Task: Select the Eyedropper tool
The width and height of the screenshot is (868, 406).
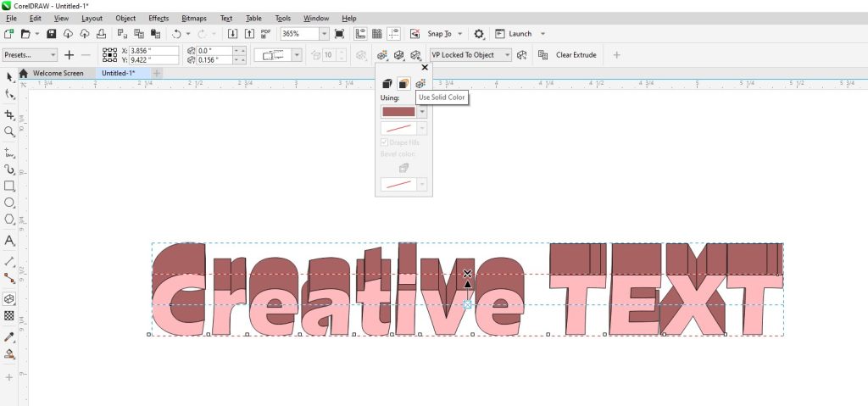Action: 9,336
